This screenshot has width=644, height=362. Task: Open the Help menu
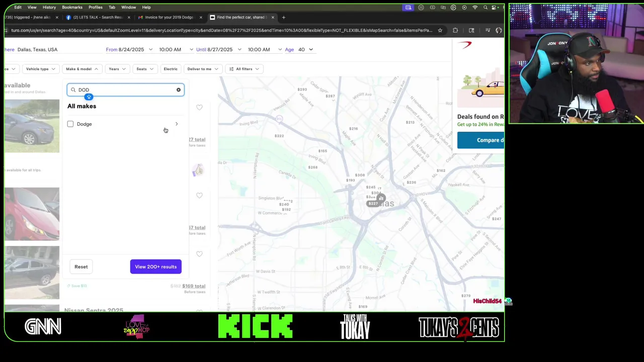click(x=146, y=7)
